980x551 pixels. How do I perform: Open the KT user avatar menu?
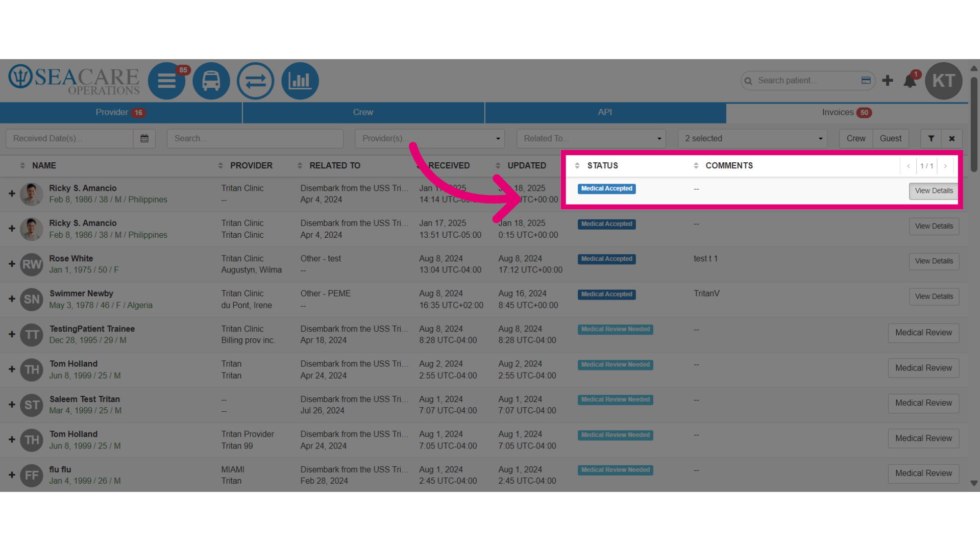pyautogui.click(x=944, y=81)
